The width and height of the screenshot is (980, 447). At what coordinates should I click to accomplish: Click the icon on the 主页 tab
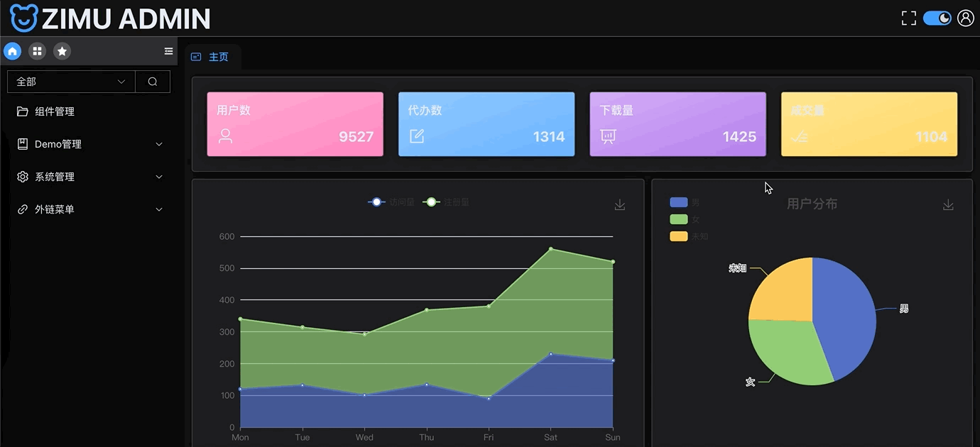click(196, 57)
